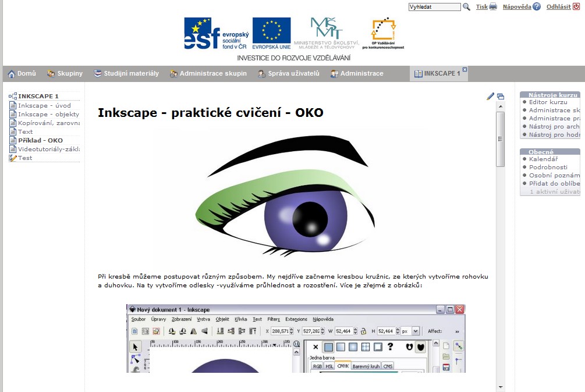Open the Skupiny navigation item

click(65, 73)
